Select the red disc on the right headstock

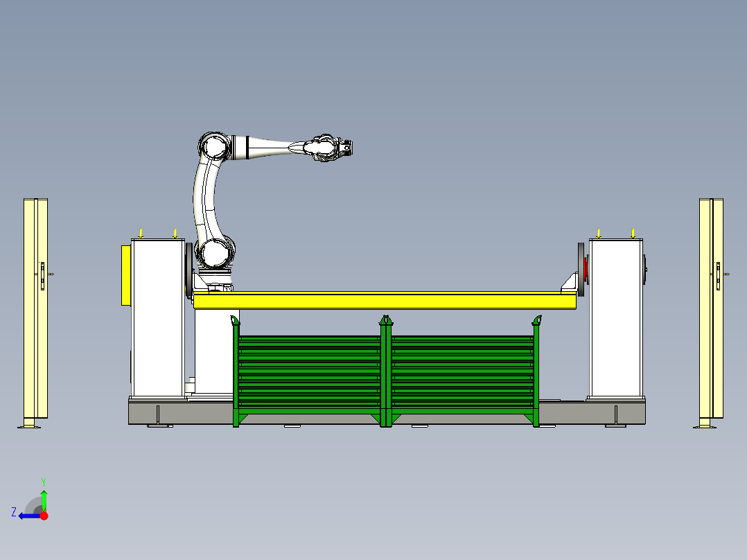[x=586, y=270]
